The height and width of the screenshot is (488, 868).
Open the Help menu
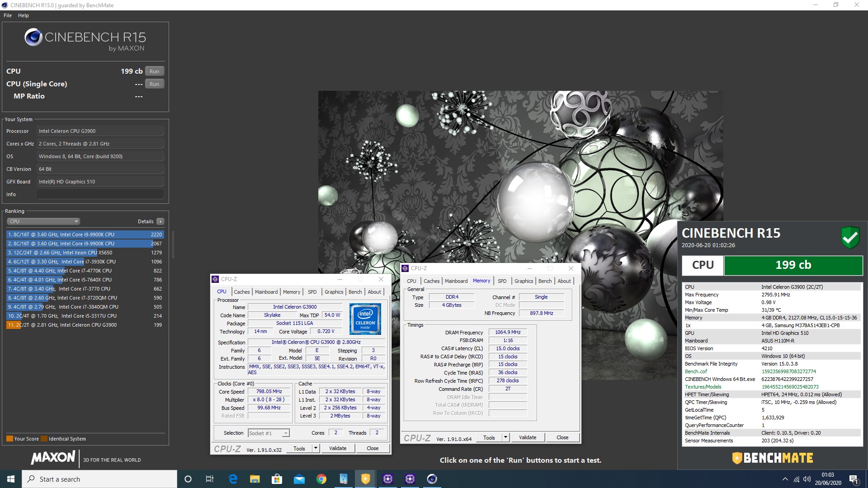coord(24,15)
